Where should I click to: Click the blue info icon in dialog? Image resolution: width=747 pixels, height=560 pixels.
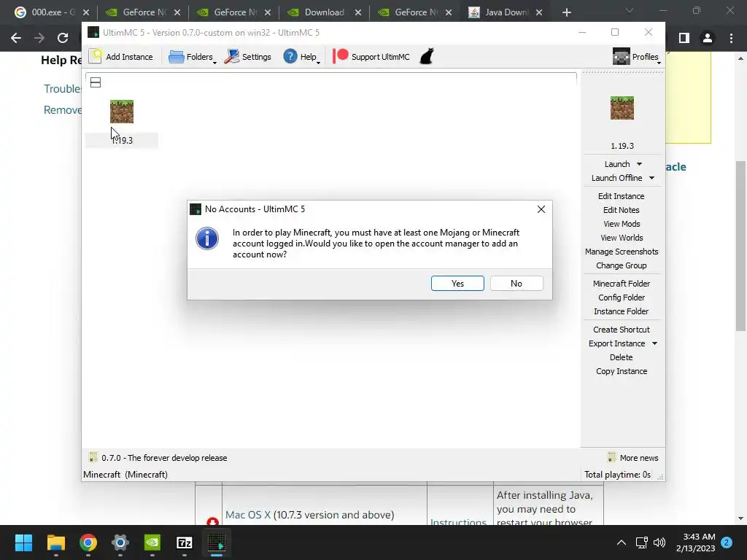coord(207,238)
